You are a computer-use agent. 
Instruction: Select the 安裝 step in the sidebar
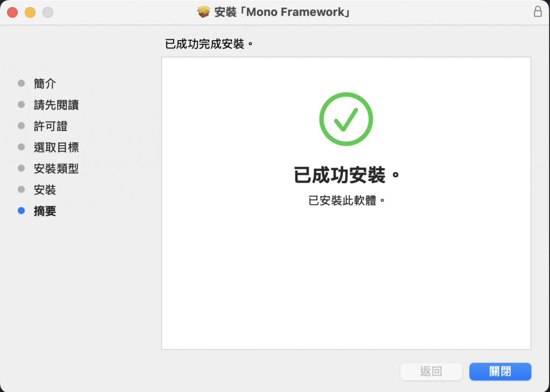coord(45,190)
